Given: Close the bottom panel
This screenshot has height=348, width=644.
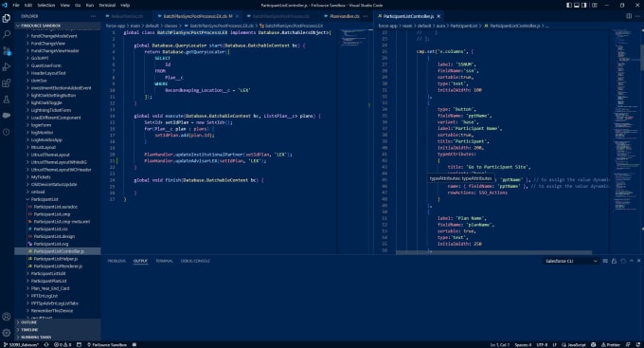Looking at the screenshot, I should pos(638,261).
